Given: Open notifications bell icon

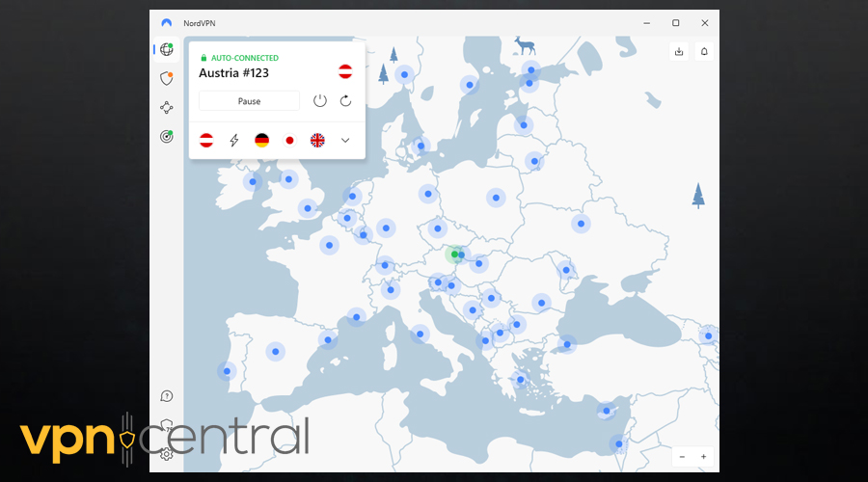Looking at the screenshot, I should (x=704, y=51).
